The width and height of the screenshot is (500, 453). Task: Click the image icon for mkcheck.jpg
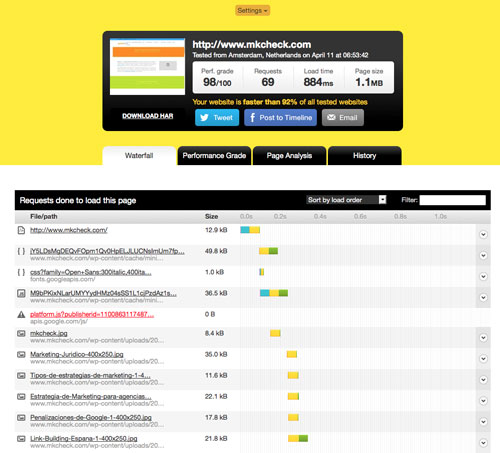pyautogui.click(x=21, y=333)
